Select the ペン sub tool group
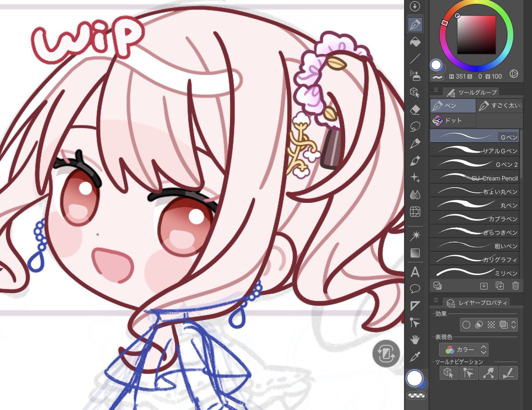532x410 pixels. (x=453, y=106)
